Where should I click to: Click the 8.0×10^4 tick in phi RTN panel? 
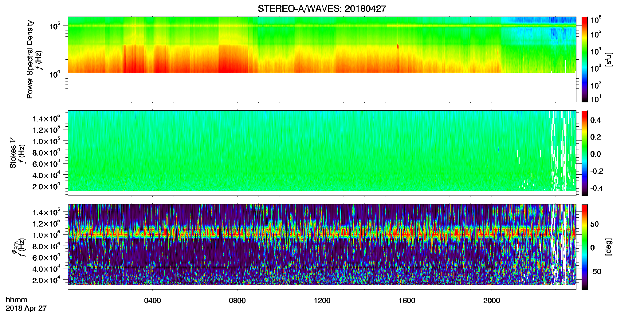click(x=46, y=246)
